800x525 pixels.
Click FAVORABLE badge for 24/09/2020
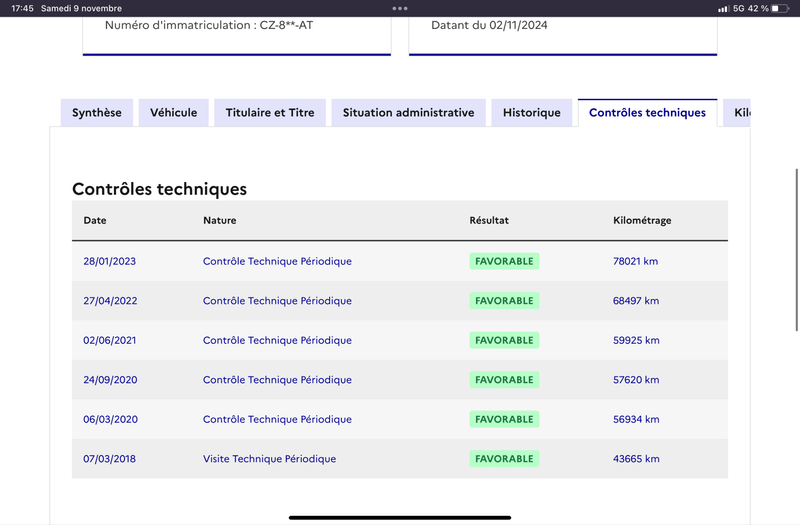(504, 380)
